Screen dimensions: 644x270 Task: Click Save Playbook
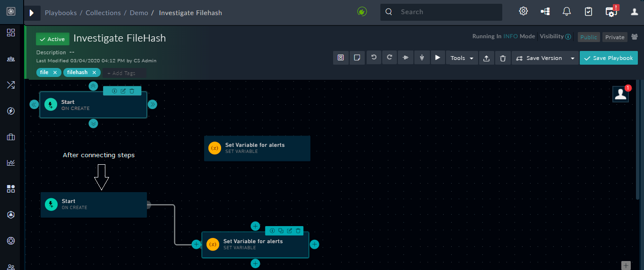(x=609, y=58)
